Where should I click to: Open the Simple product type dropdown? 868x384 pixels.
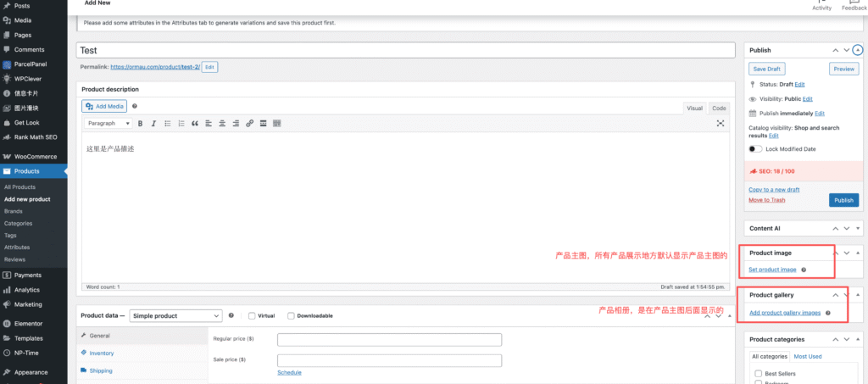click(175, 316)
